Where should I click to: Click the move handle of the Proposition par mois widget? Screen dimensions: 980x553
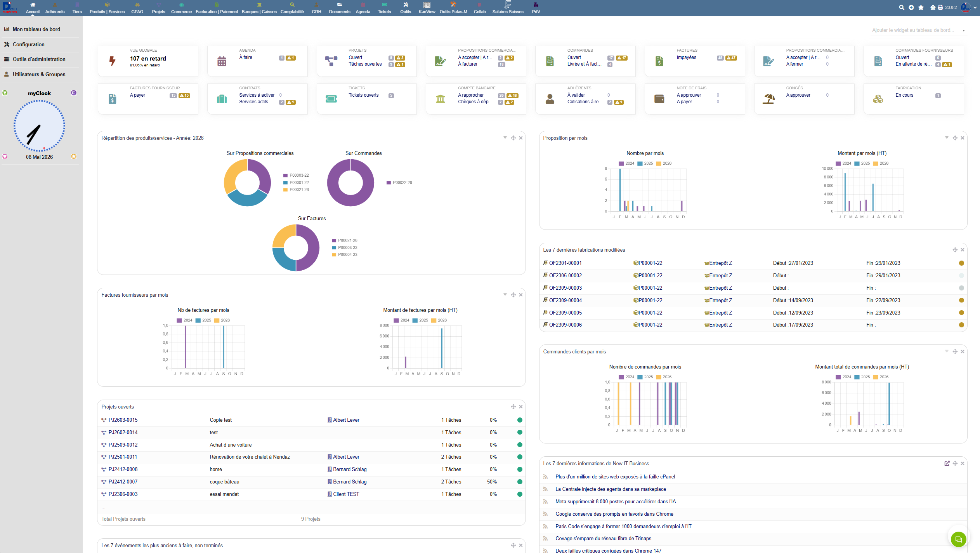coord(955,138)
